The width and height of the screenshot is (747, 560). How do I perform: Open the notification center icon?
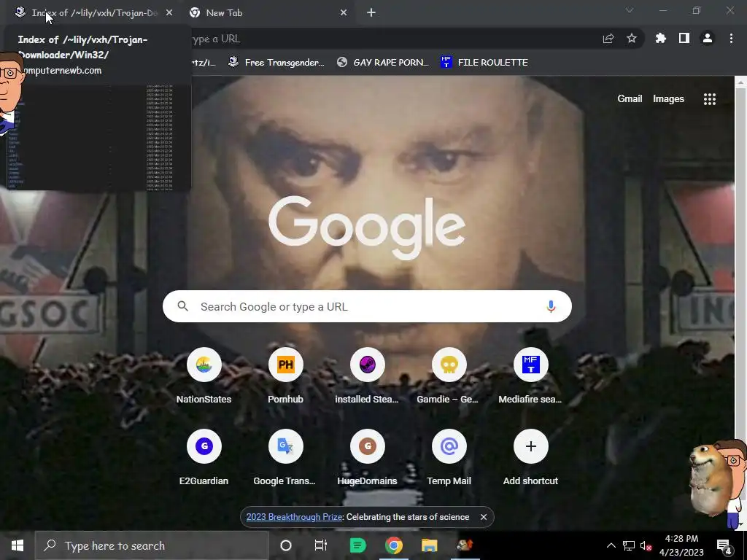pyautogui.click(x=724, y=546)
